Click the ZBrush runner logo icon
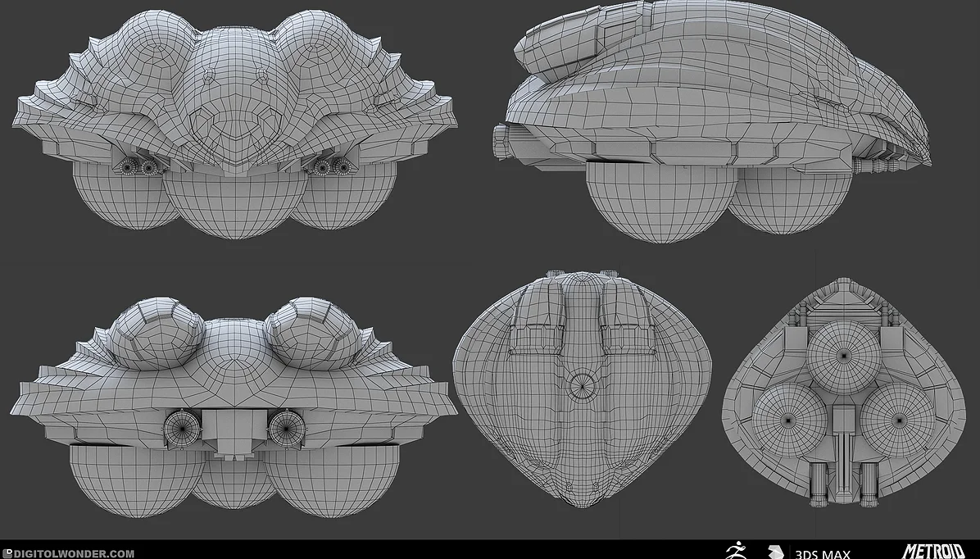This screenshot has height=559, width=980. pyautogui.click(x=737, y=551)
